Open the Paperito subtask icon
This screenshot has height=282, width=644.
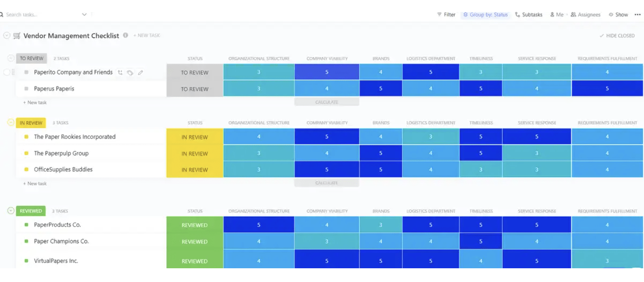tap(120, 73)
